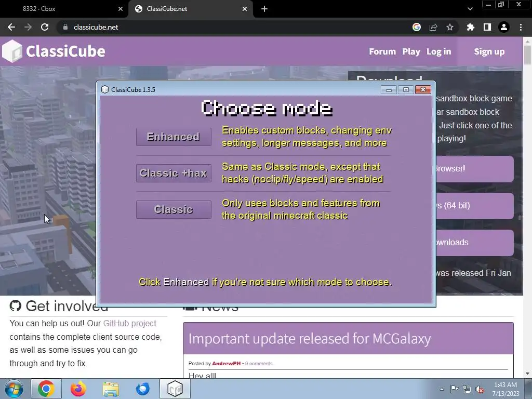The image size is (532, 399).
Task: Open File Explorer from the taskbar
Action: [x=111, y=389]
